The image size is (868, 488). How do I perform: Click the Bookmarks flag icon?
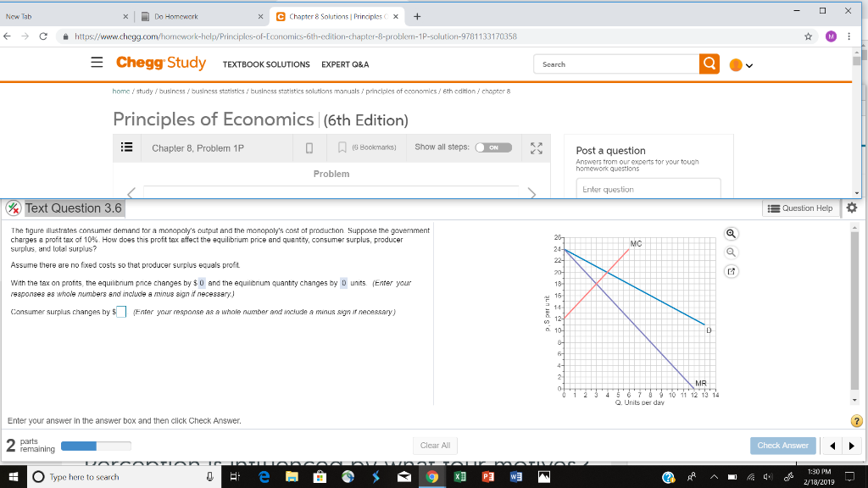click(342, 147)
